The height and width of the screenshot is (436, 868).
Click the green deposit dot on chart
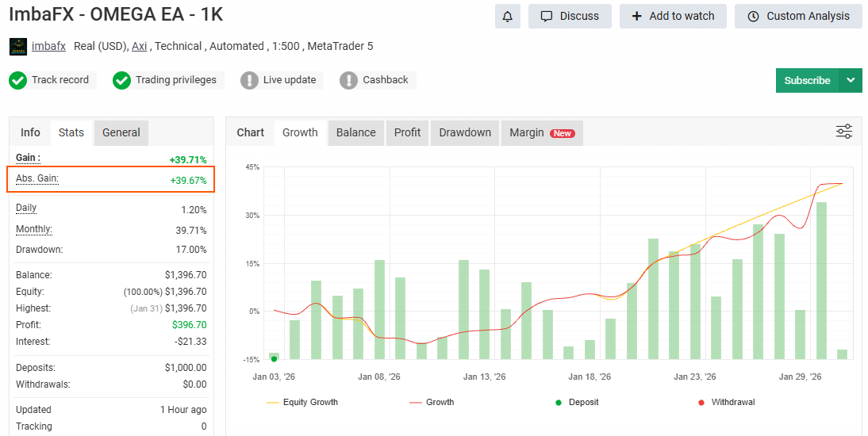(x=274, y=359)
